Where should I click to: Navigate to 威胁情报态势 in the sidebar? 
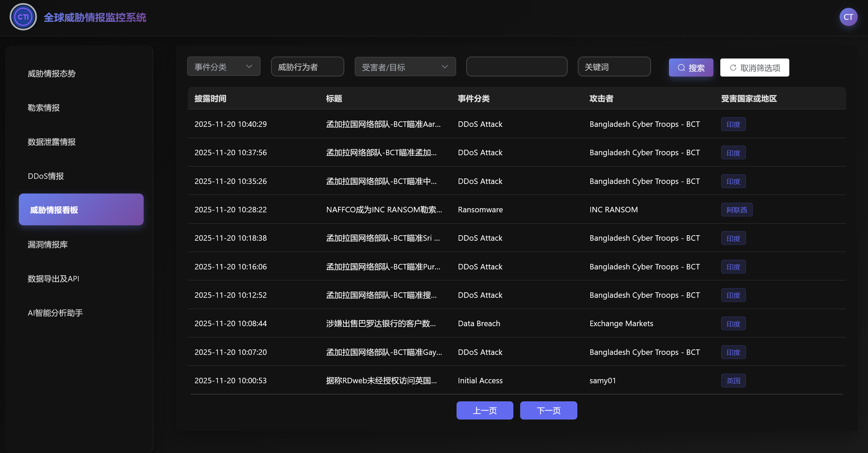(x=52, y=73)
